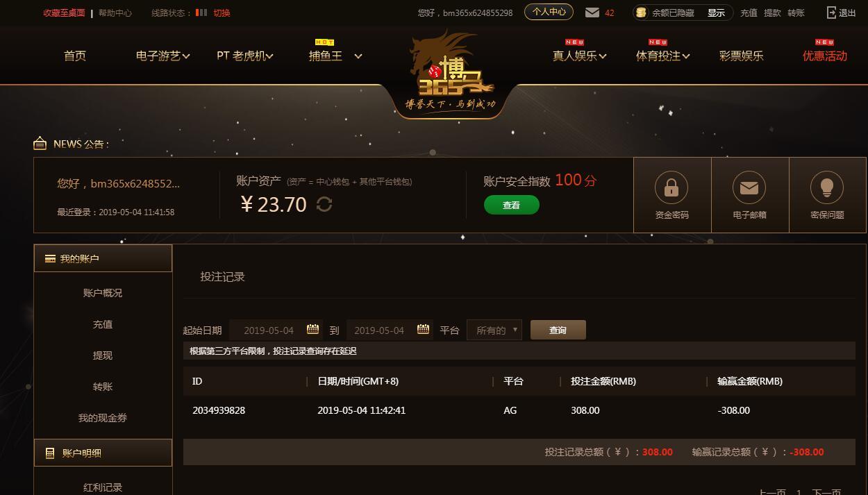This screenshot has width=868, height=495.
Task: Open the 资金密码 lock icon
Action: (671, 187)
